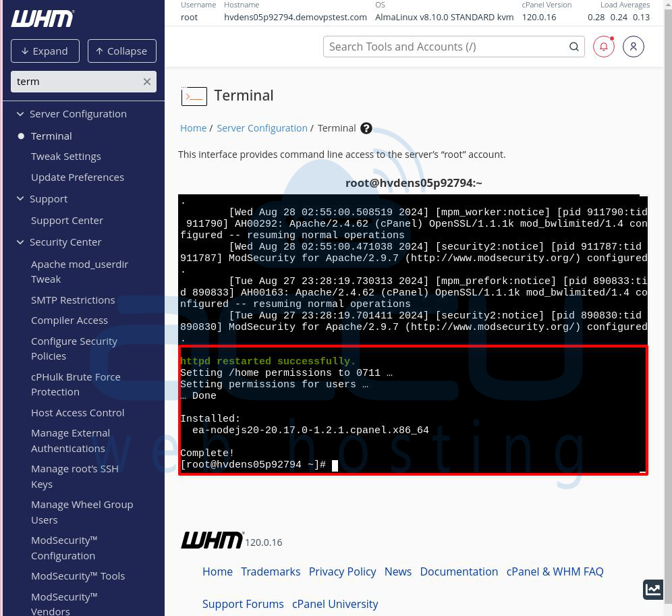Open ModSecurity Configuration

click(x=64, y=548)
